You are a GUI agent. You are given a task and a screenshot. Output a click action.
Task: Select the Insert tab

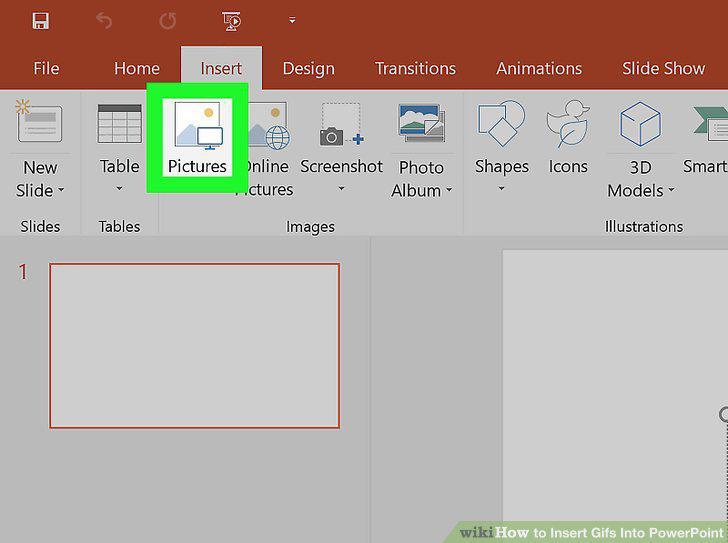click(221, 69)
